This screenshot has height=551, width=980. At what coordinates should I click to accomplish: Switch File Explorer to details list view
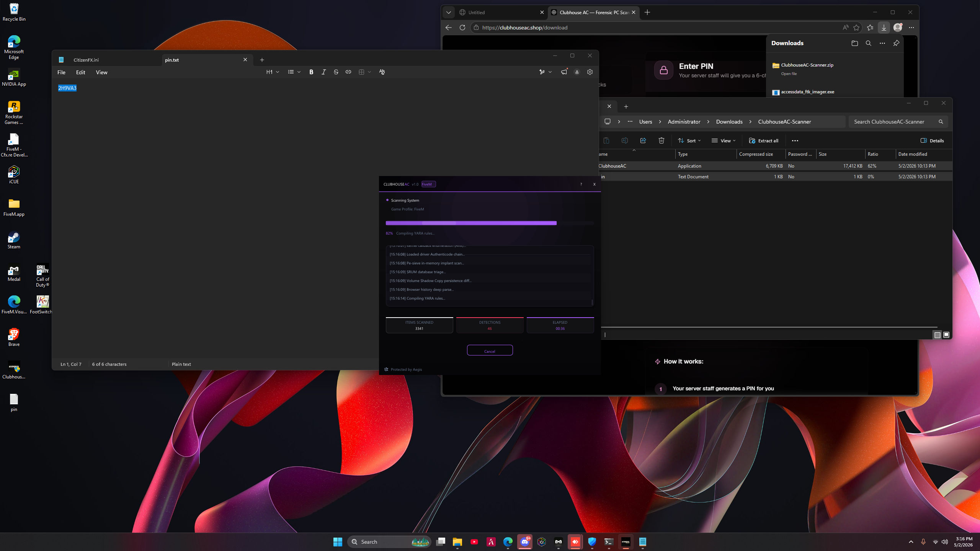[937, 335]
